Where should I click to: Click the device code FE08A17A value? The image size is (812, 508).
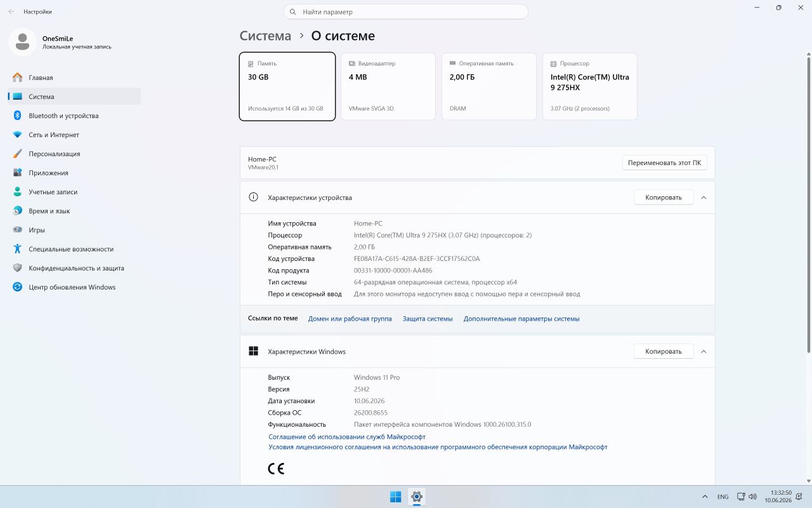click(417, 259)
